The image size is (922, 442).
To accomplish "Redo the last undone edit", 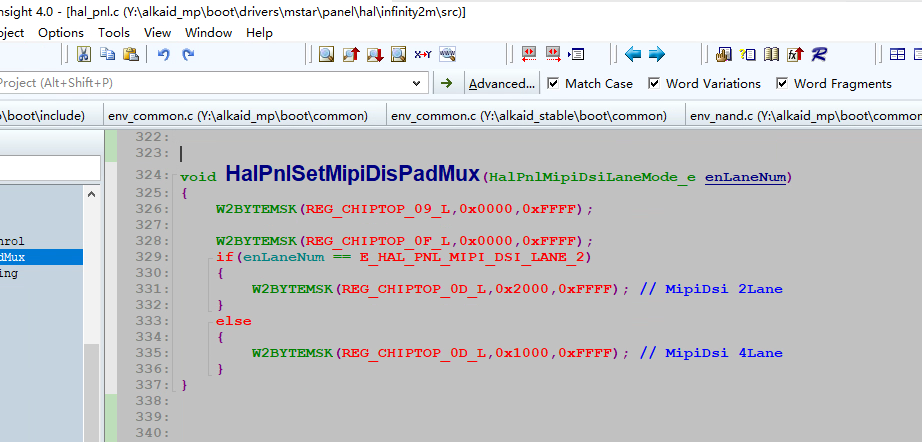I will [188, 54].
